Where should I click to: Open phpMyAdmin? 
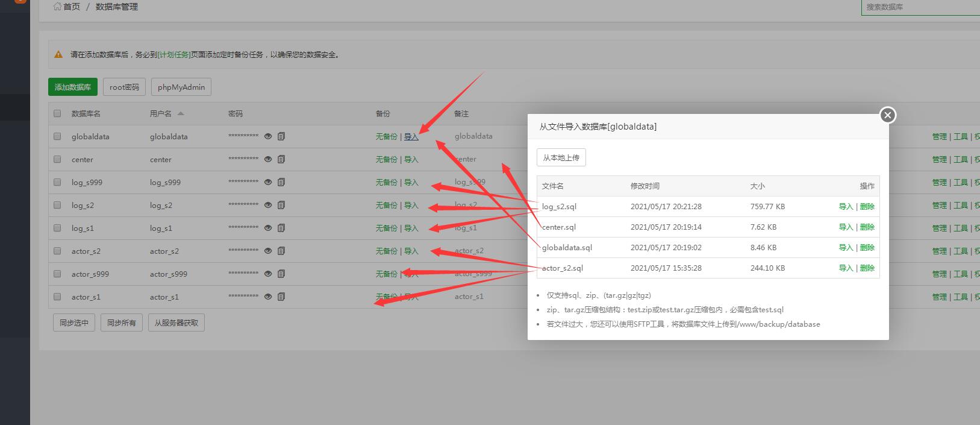coord(181,87)
